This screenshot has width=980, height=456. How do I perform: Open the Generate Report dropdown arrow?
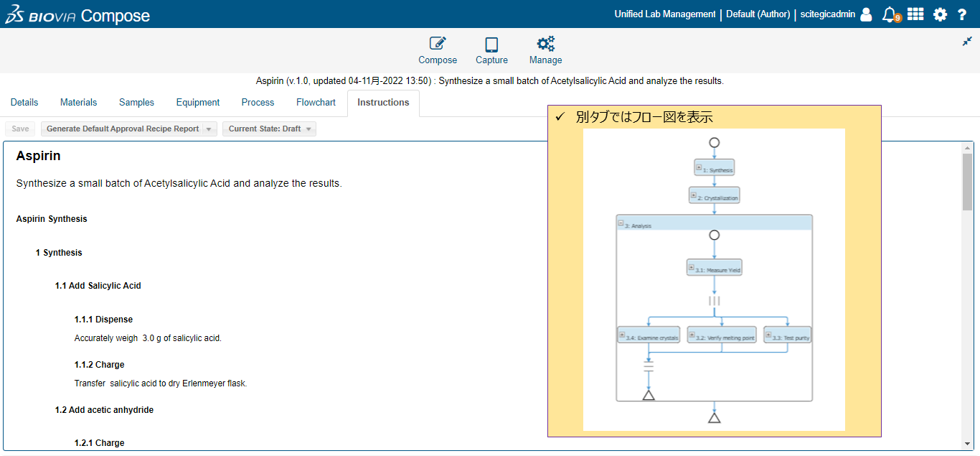209,129
